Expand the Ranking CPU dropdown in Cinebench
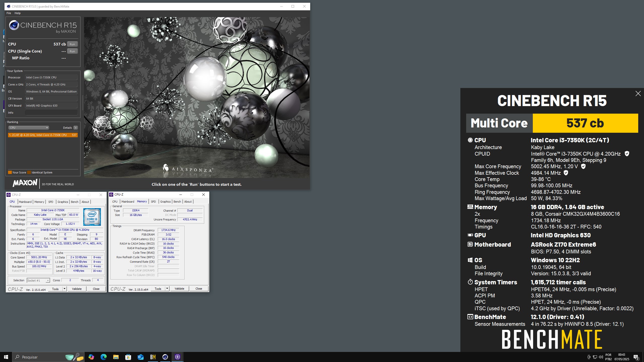This screenshot has width=644, height=362. 29,128
